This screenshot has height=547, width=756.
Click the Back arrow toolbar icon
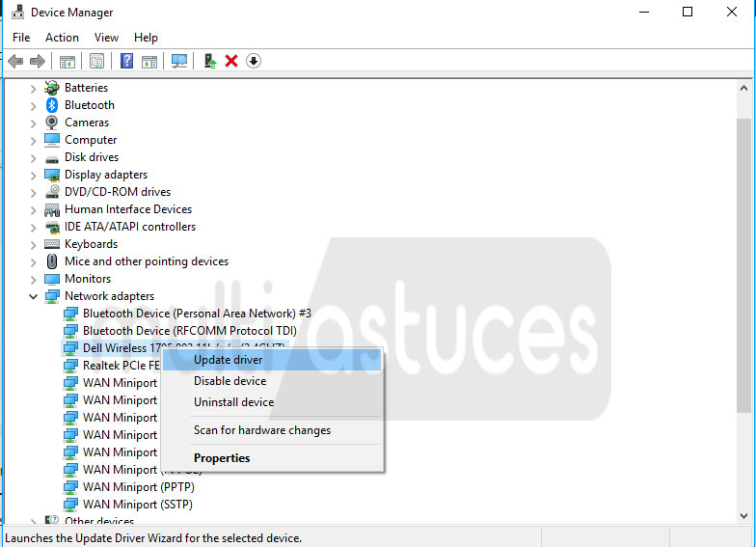click(15, 61)
